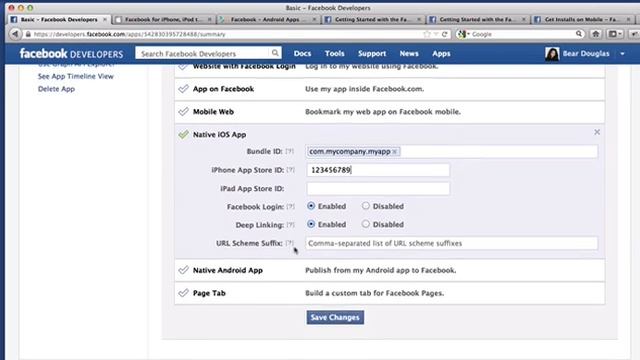The width and height of the screenshot is (640, 360).
Task: Click the checkmark icon beside App on Facebook
Action: pyautogui.click(x=183, y=89)
